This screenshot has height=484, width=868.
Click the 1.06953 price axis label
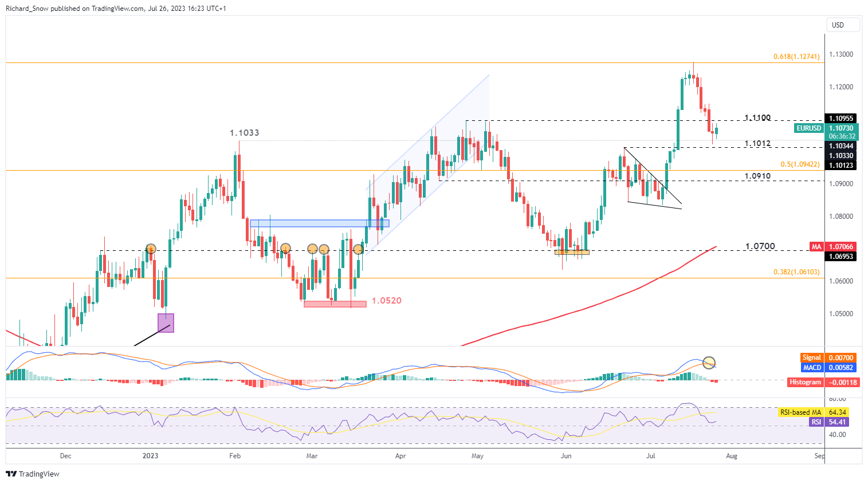click(x=841, y=257)
